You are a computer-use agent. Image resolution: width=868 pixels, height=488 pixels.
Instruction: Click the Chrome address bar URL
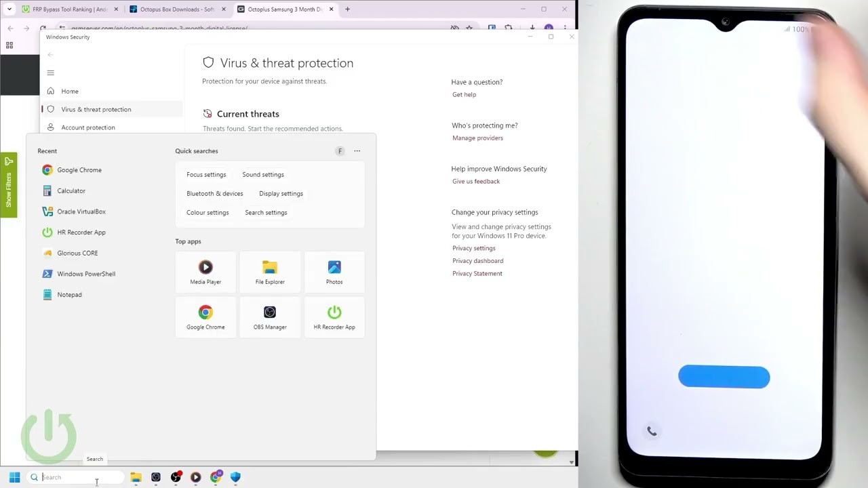[159, 28]
